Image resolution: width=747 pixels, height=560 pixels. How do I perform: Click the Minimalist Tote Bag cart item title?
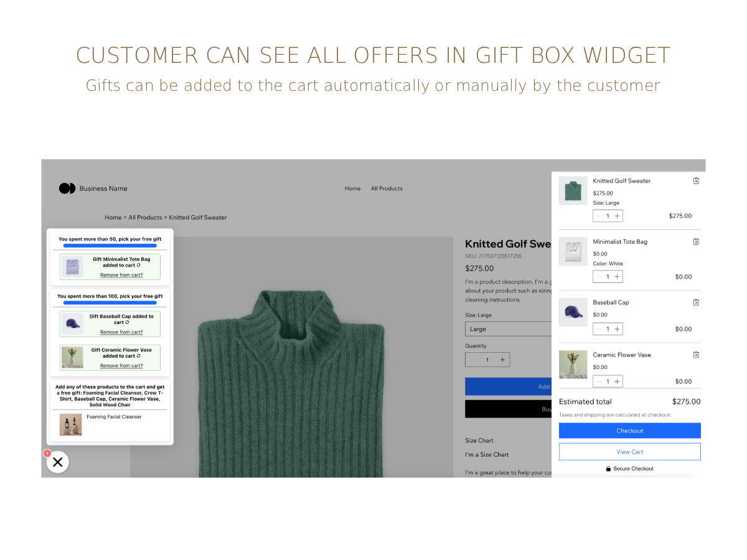coord(620,241)
